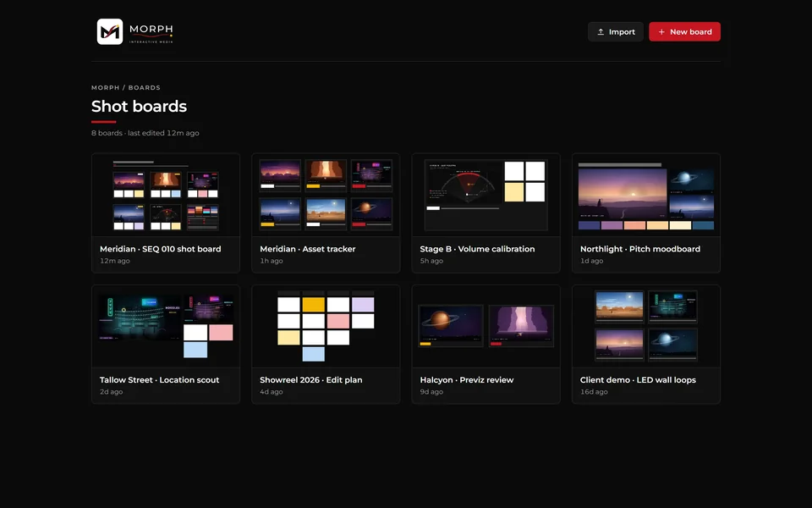The image size is (812, 508).
Task: Open the Meridian Asset tracker thumbnail
Action: point(326,195)
